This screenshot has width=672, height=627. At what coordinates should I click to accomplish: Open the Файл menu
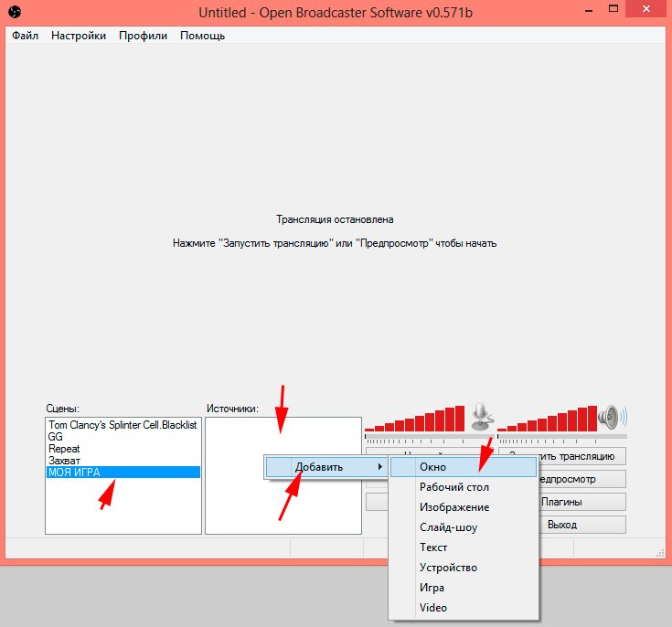click(25, 36)
